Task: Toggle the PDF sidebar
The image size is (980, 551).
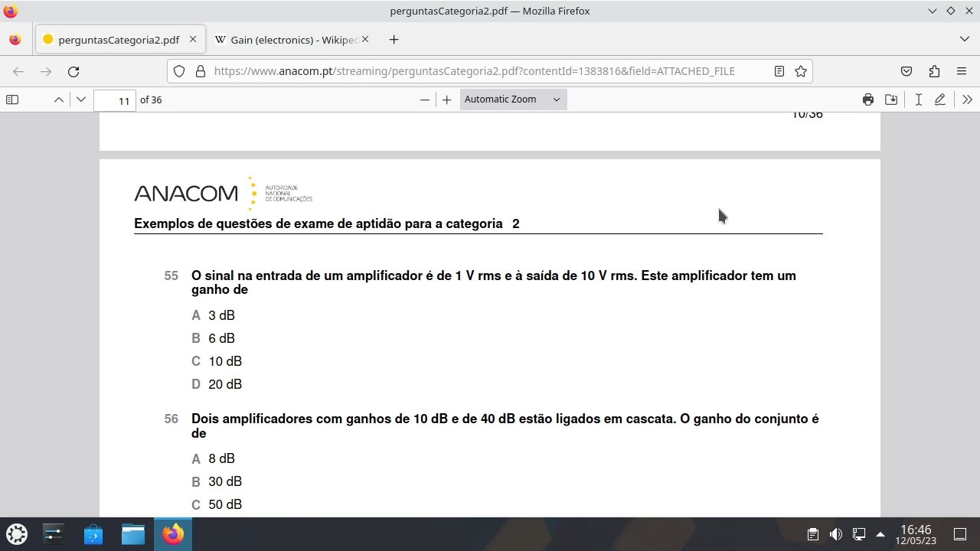Action: pyautogui.click(x=12, y=99)
